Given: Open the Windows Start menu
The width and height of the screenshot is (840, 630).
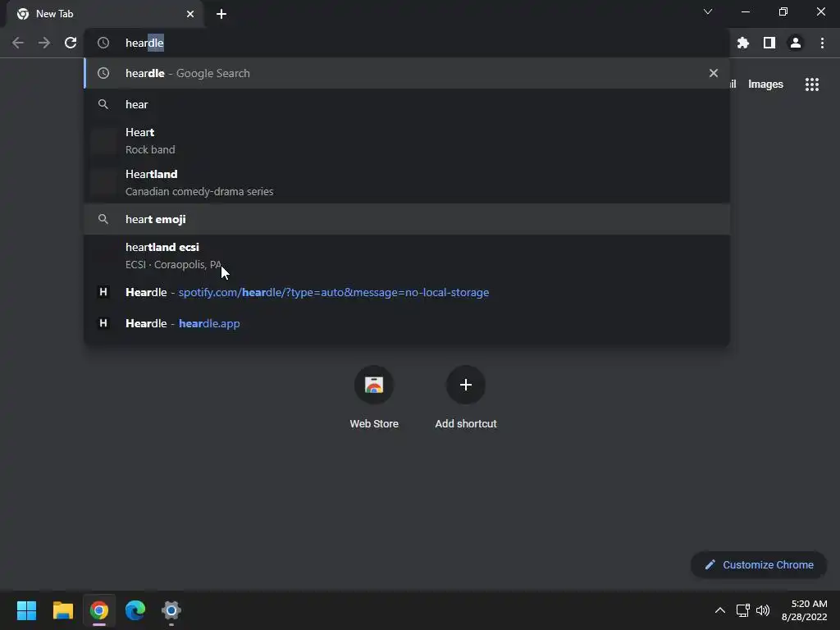Looking at the screenshot, I should point(26,610).
